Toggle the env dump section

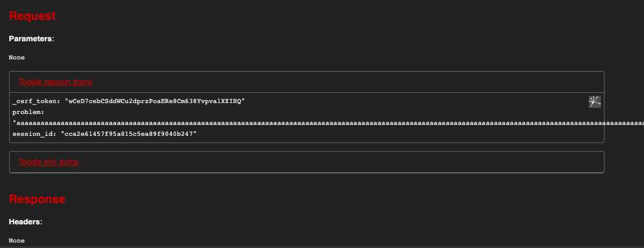(x=49, y=161)
